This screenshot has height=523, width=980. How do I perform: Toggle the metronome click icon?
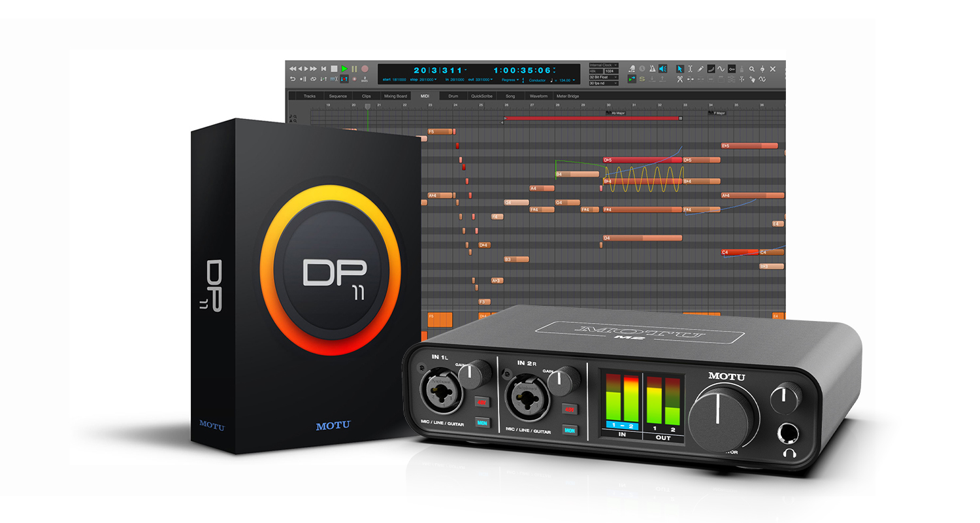pos(653,69)
